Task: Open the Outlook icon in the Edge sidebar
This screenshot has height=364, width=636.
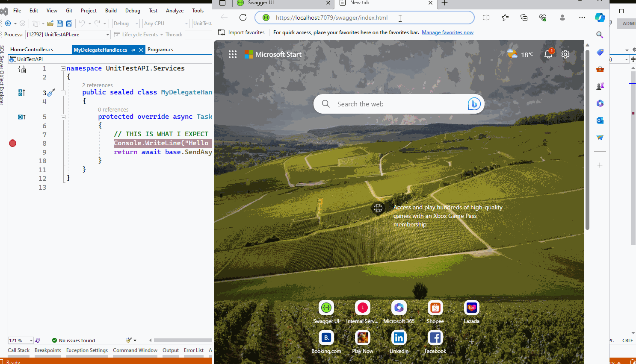Action: 600,120
